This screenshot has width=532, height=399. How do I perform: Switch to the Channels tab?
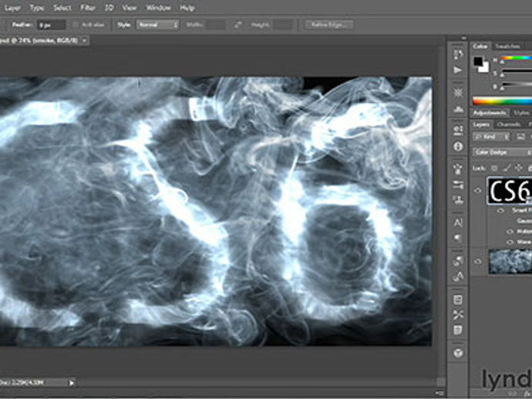[508, 125]
